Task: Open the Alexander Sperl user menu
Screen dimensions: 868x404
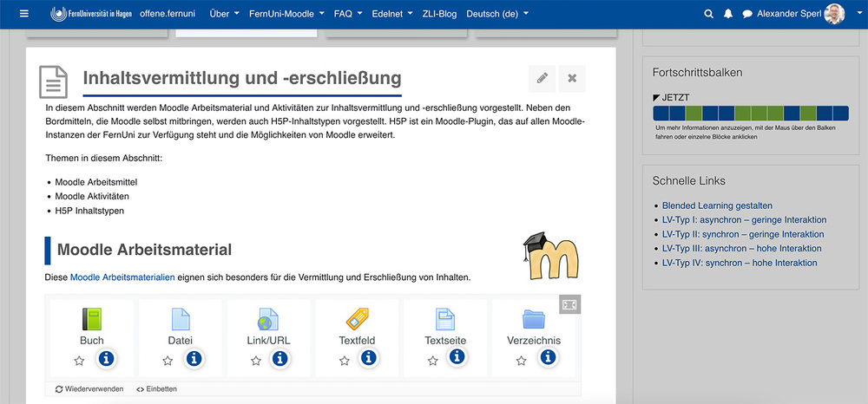Action: (x=789, y=14)
